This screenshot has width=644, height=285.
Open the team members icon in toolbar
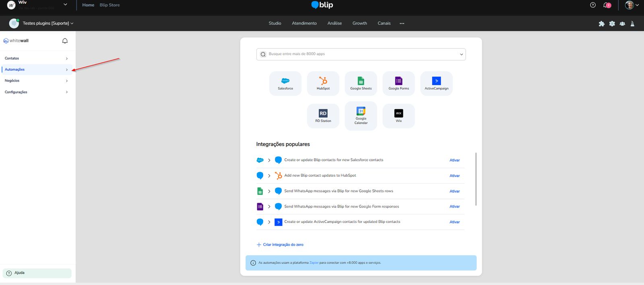coord(622,24)
